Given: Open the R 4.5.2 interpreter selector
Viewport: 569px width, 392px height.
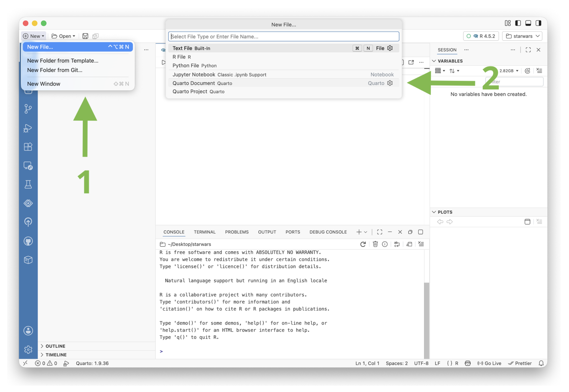Looking at the screenshot, I should [x=481, y=36].
